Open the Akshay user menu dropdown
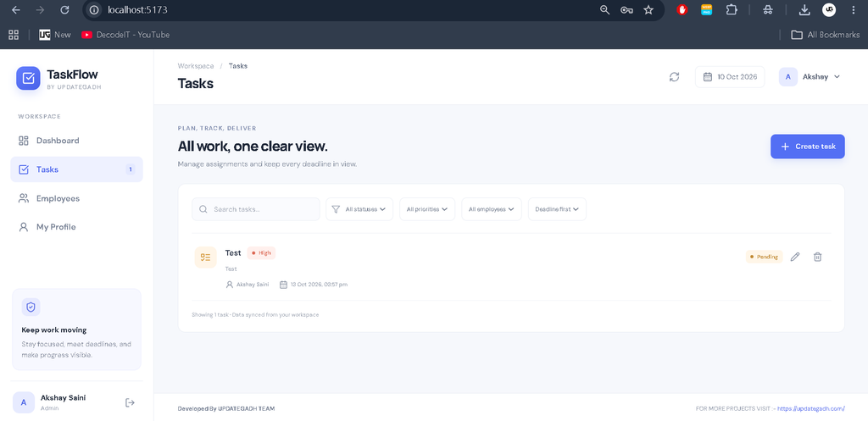868x421 pixels. [x=810, y=77]
